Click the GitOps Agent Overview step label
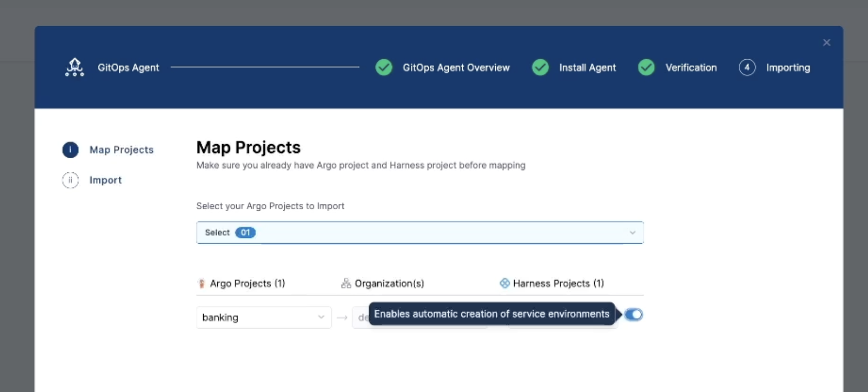This screenshot has width=868, height=392. (x=456, y=68)
